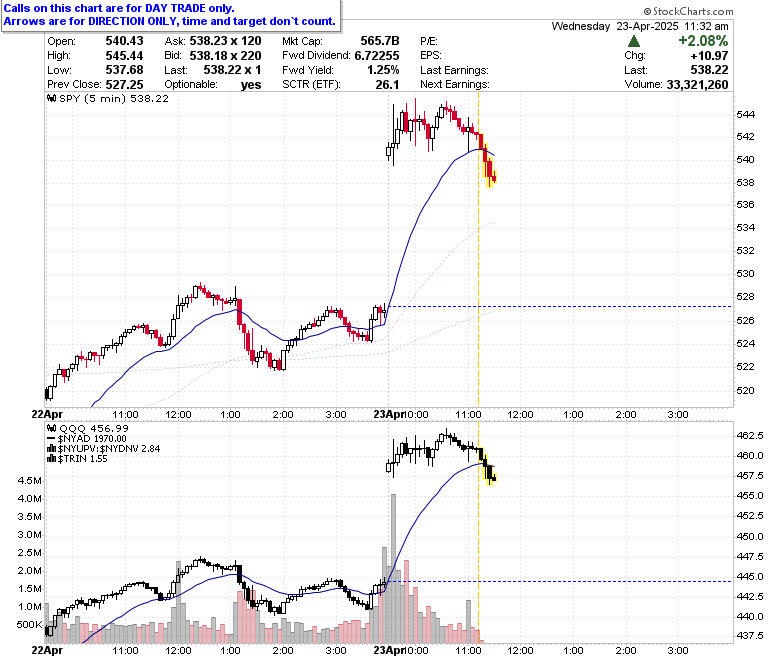Click the 22Apr date label under SPY chart
Viewport: 780px width, 659px height.
(47, 414)
